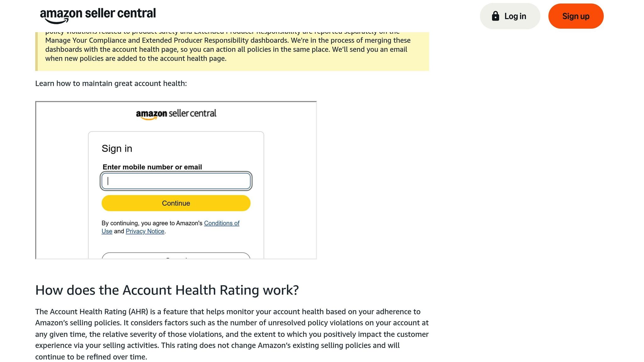Click the amazon seller central logo
The image size is (644, 362).
tap(97, 14)
